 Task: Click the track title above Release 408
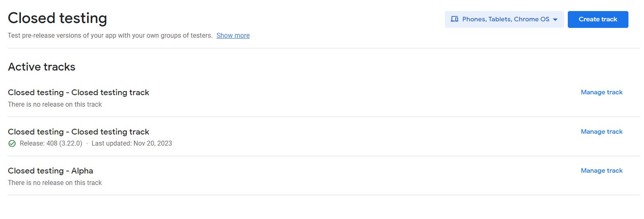point(78,132)
